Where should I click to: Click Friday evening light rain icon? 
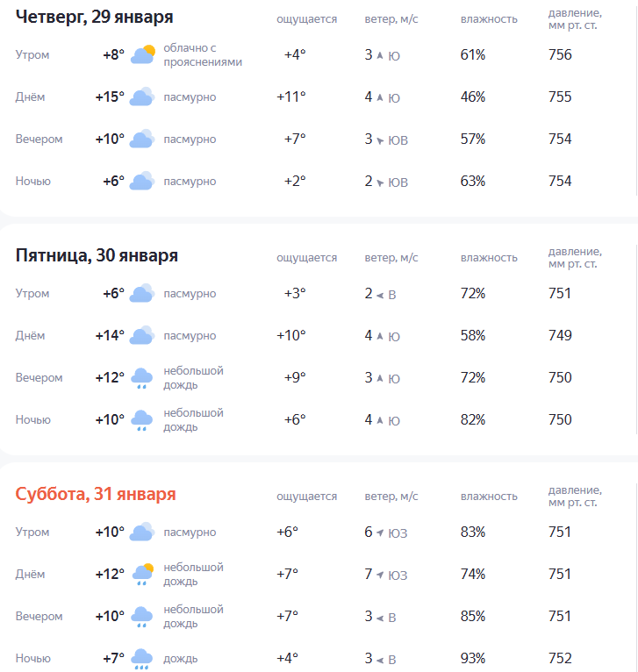(142, 378)
